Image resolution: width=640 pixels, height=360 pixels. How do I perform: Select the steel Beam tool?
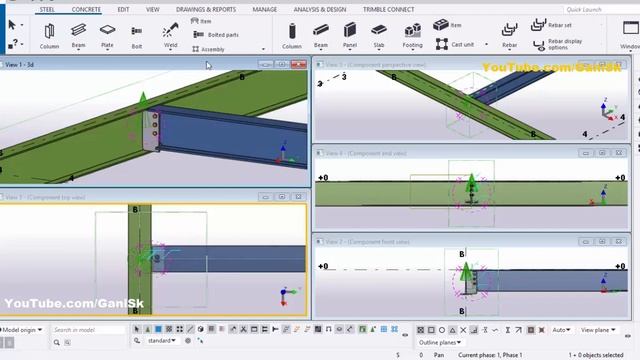pos(78,36)
